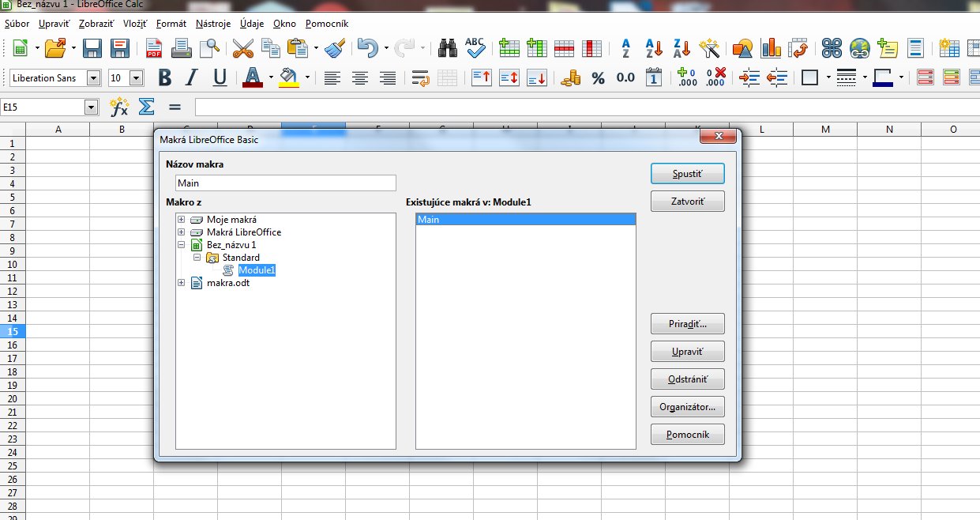980x520 pixels.
Task: Click the Copy icon
Action: tap(271, 48)
